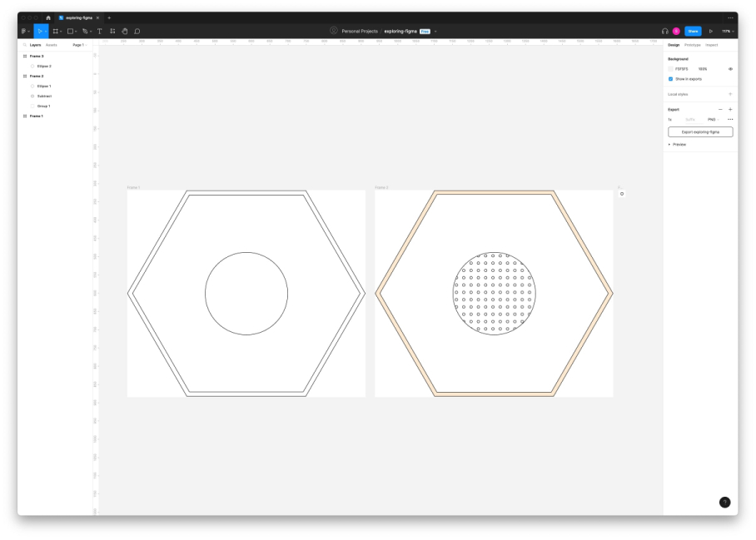Open the Page 1 dropdown
Screen dimensions: 756x540
coord(80,45)
